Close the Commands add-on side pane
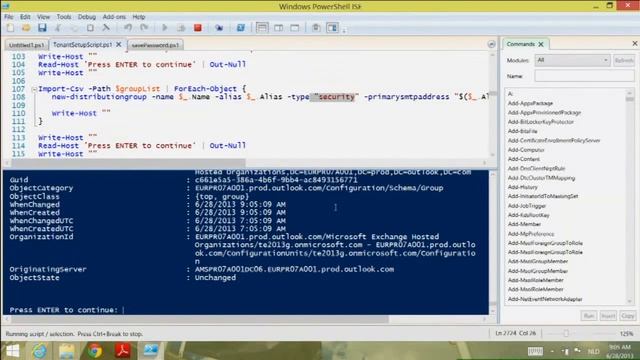Image resolution: width=640 pixels, height=360 pixels. coord(635,43)
